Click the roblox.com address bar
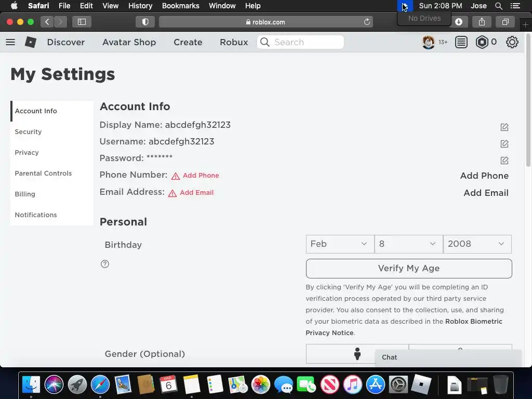The width and height of the screenshot is (532, 399). 265,22
